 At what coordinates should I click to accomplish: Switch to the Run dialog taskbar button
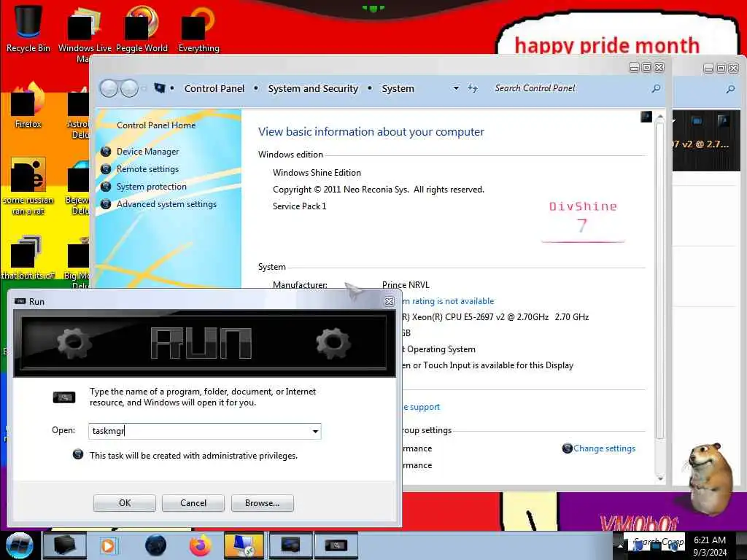pos(336,545)
